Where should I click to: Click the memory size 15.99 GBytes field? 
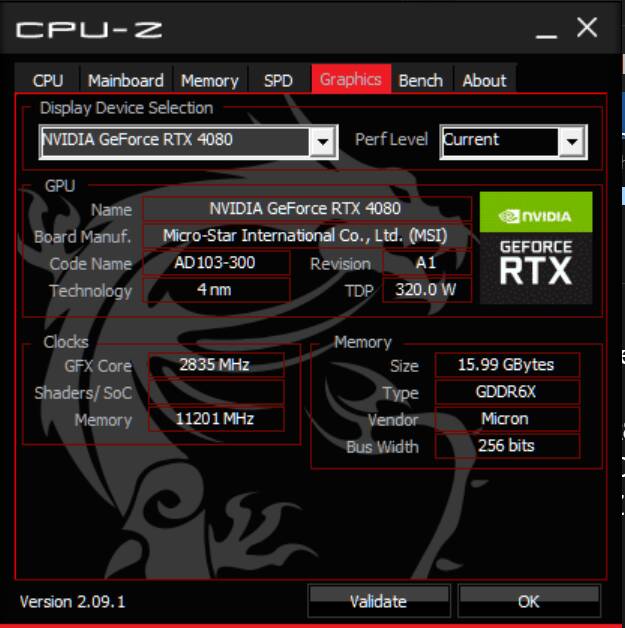pos(507,364)
